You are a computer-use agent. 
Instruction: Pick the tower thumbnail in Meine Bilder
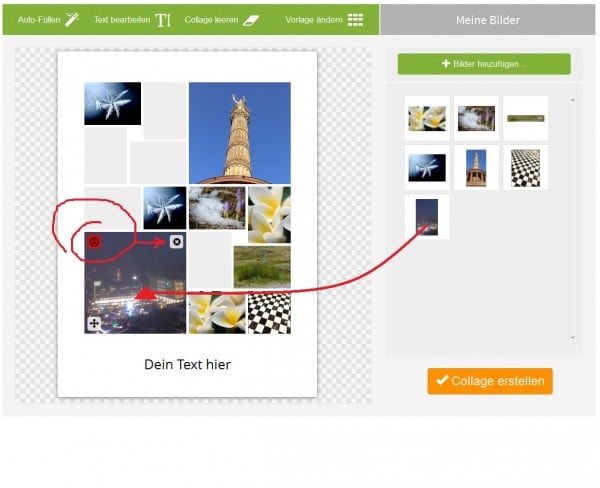tap(476, 168)
